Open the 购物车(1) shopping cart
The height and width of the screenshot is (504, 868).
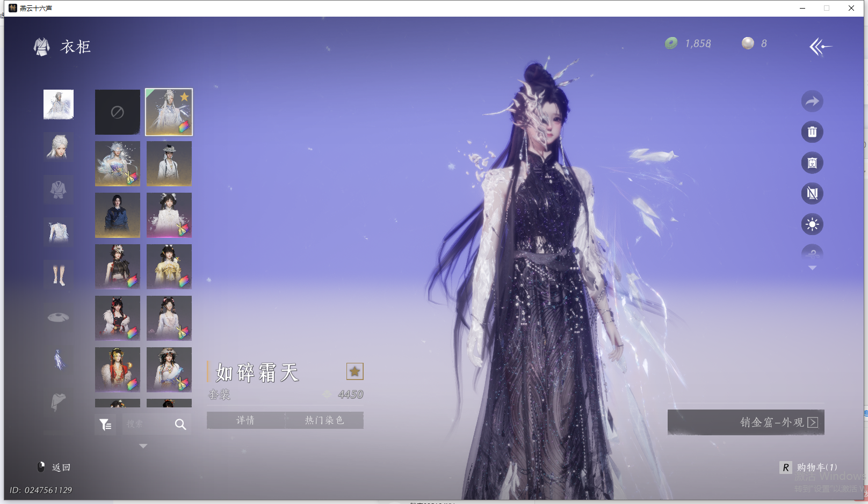809,468
